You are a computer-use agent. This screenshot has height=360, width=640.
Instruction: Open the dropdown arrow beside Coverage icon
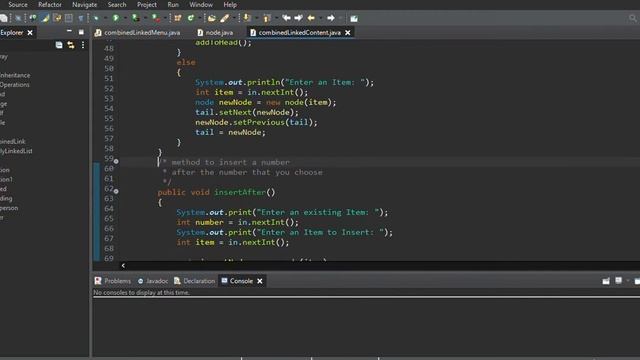click(x=145, y=18)
